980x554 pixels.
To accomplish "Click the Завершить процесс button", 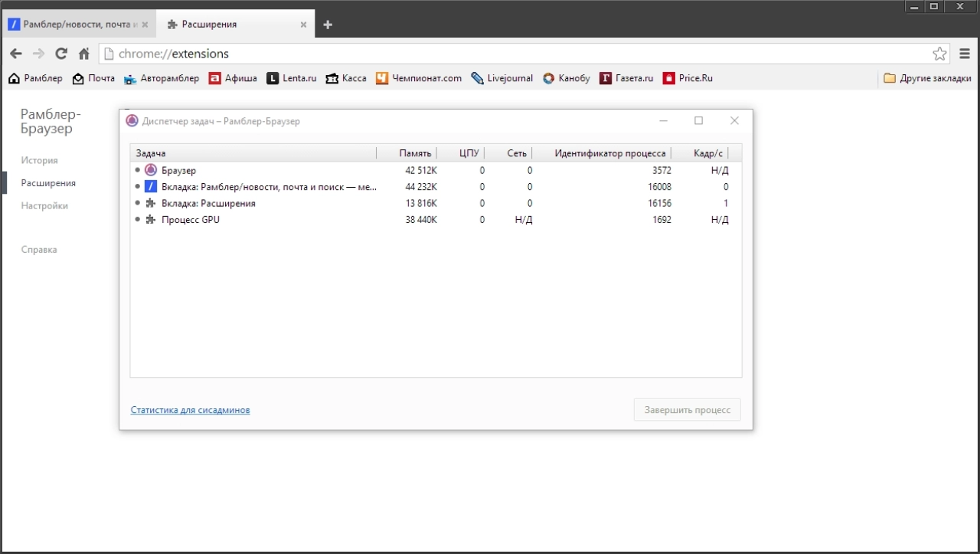I will pyautogui.click(x=687, y=410).
